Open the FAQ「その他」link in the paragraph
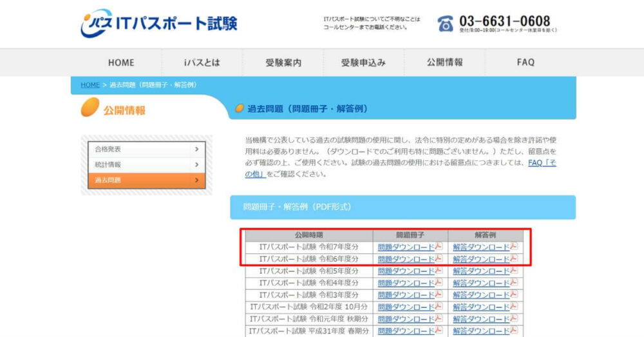This screenshot has width=644, height=337. [542, 163]
